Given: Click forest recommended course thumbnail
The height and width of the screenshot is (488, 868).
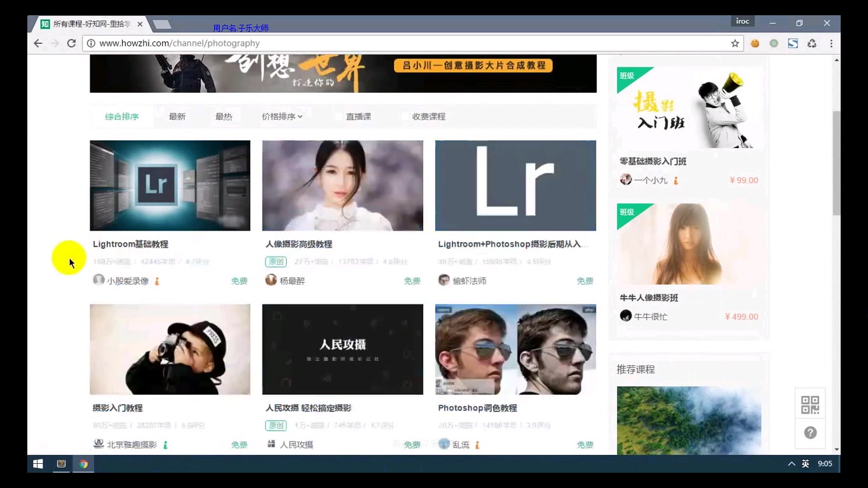Looking at the screenshot, I should (x=689, y=420).
